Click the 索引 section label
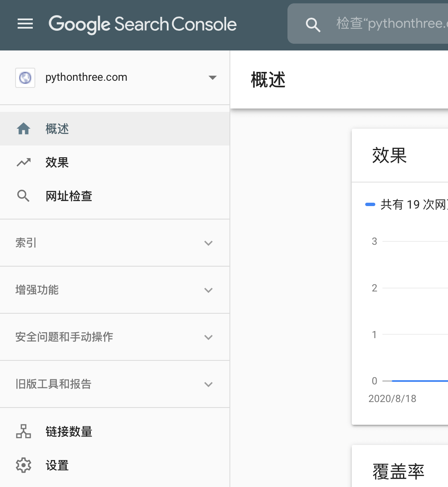 point(26,243)
